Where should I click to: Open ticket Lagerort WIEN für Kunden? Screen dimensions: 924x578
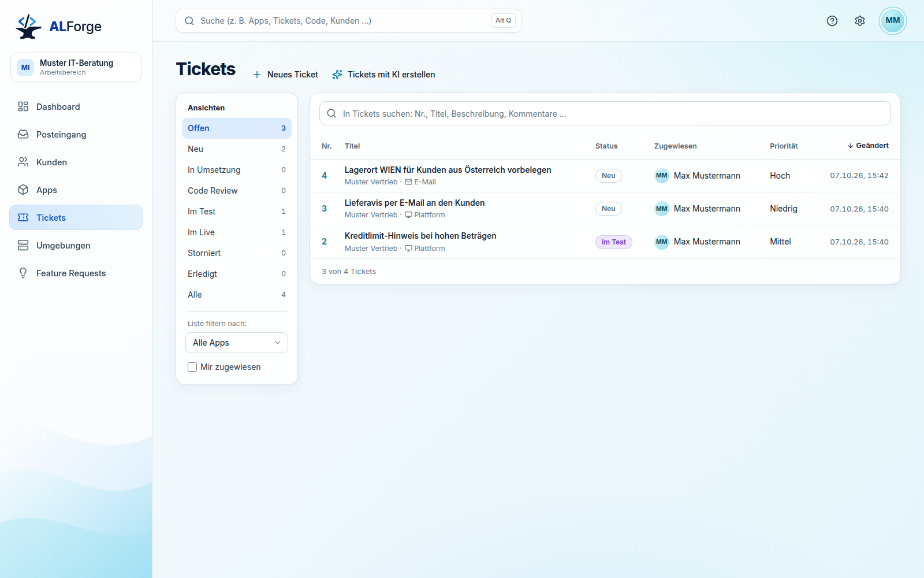click(x=448, y=170)
